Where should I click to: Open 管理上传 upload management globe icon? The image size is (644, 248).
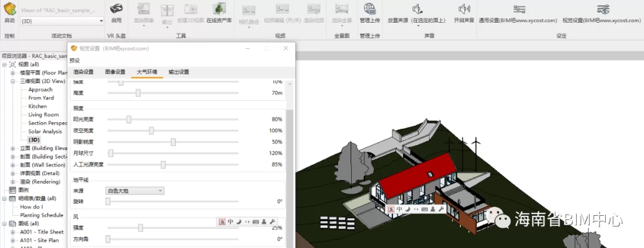[370, 8]
